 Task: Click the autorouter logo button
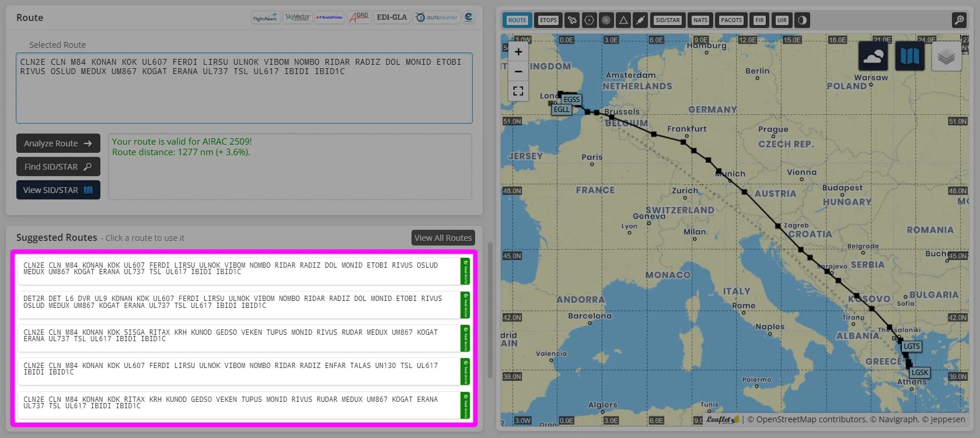click(437, 17)
